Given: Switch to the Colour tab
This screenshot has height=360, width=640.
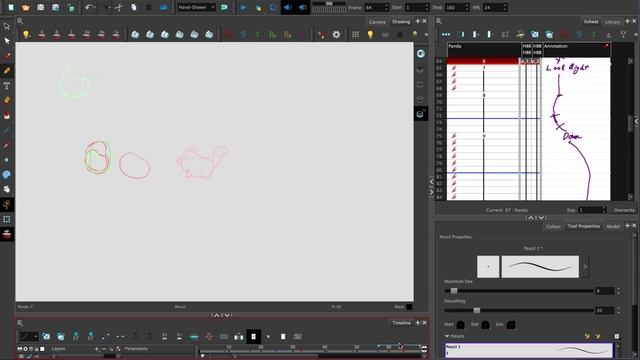Looking at the screenshot, I should [553, 227].
